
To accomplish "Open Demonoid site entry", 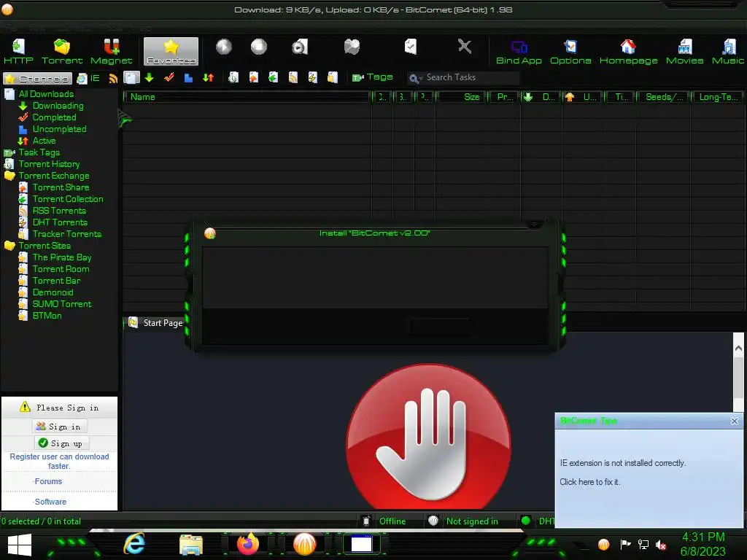I will click(53, 292).
